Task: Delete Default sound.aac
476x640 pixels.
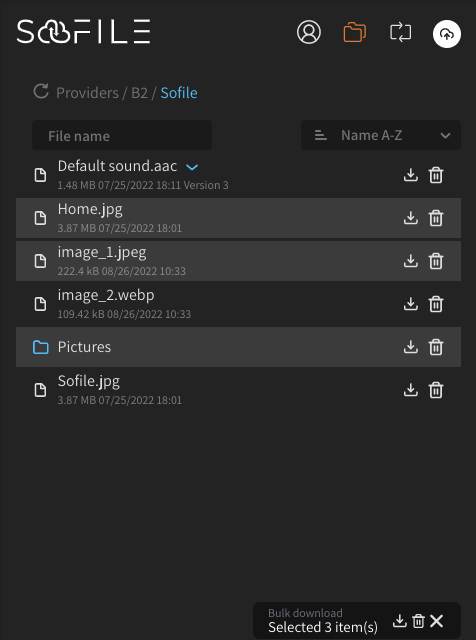Action: (x=436, y=175)
